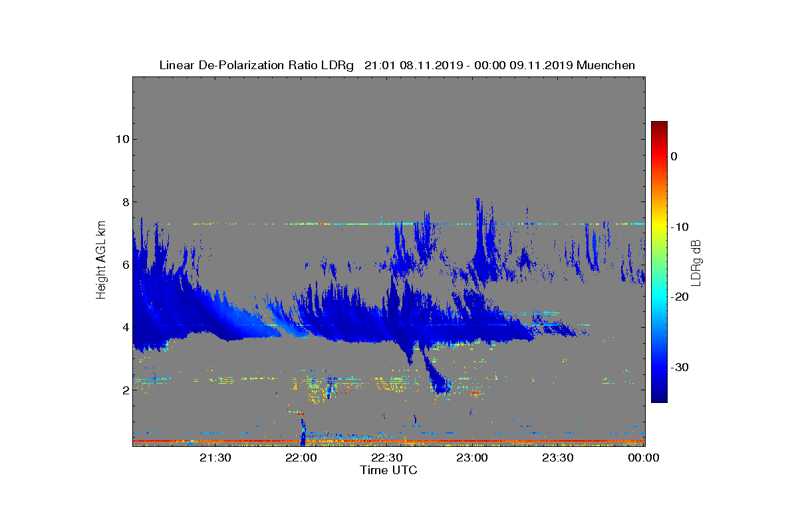Click the dark red top of the colorbar

click(659, 126)
